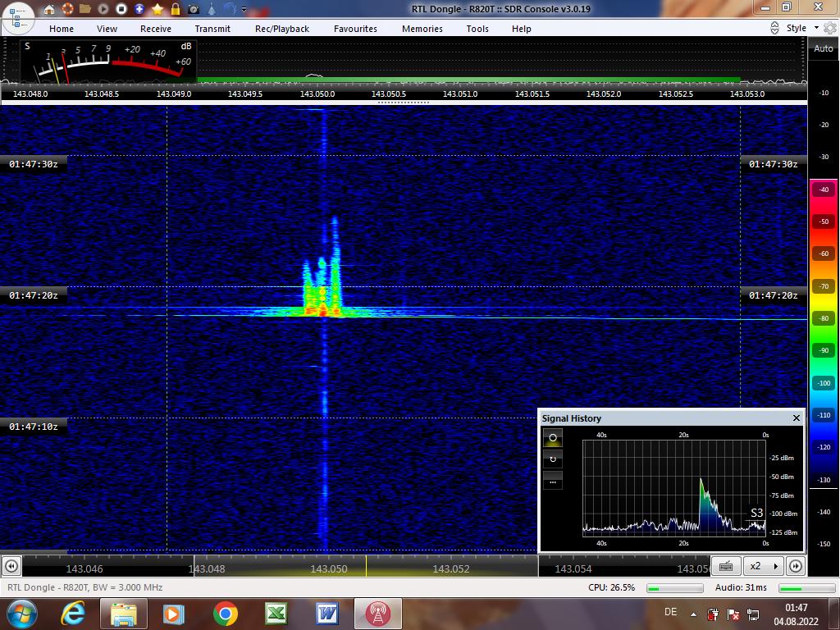Click the CPU usage progress bar

674,588
